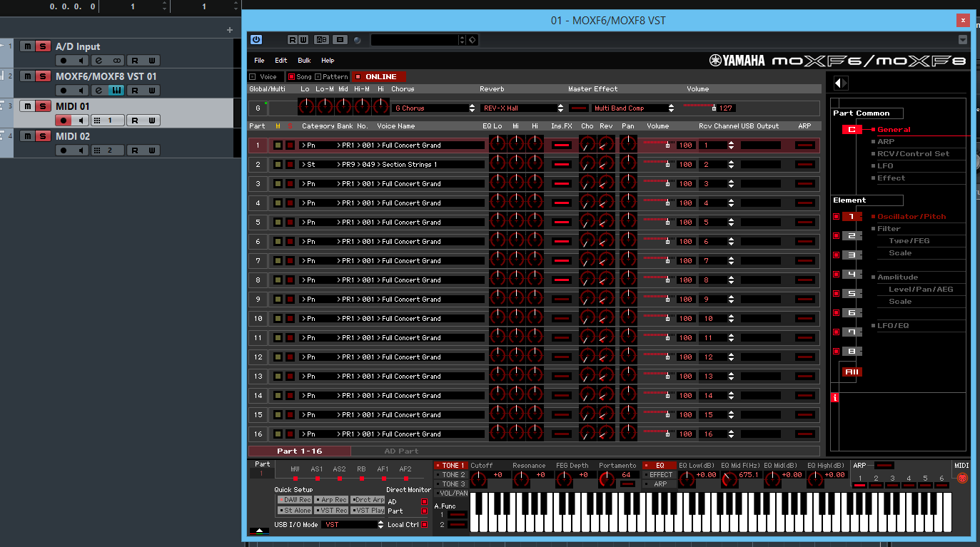Click the VST Play quick setup button

coord(368,510)
